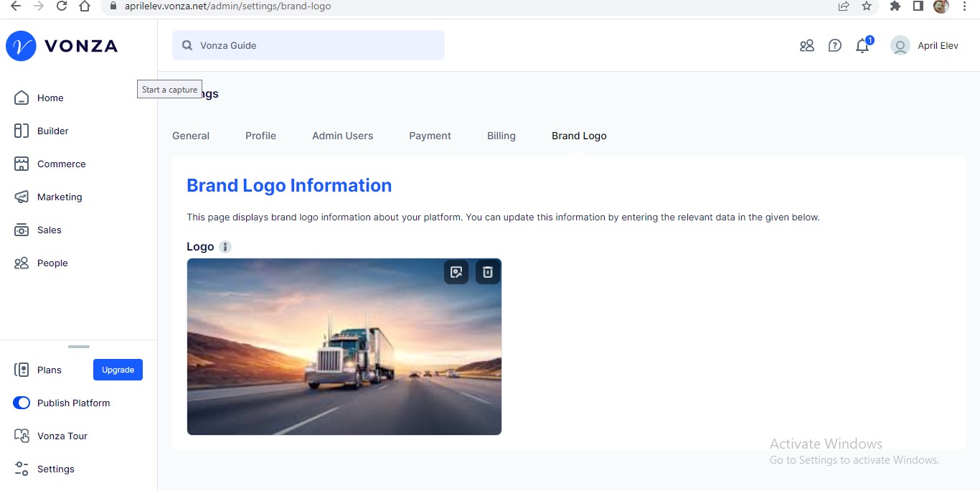
Task: Switch to the Profile tab
Action: tap(260, 136)
